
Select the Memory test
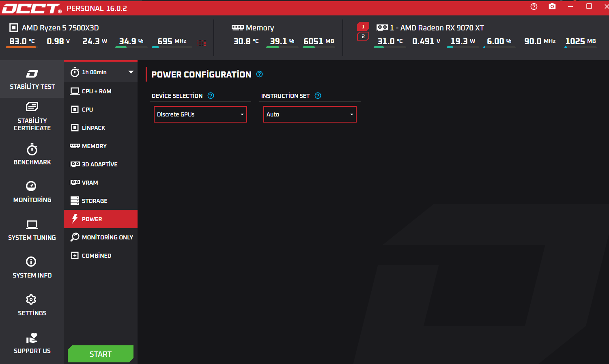(101, 146)
